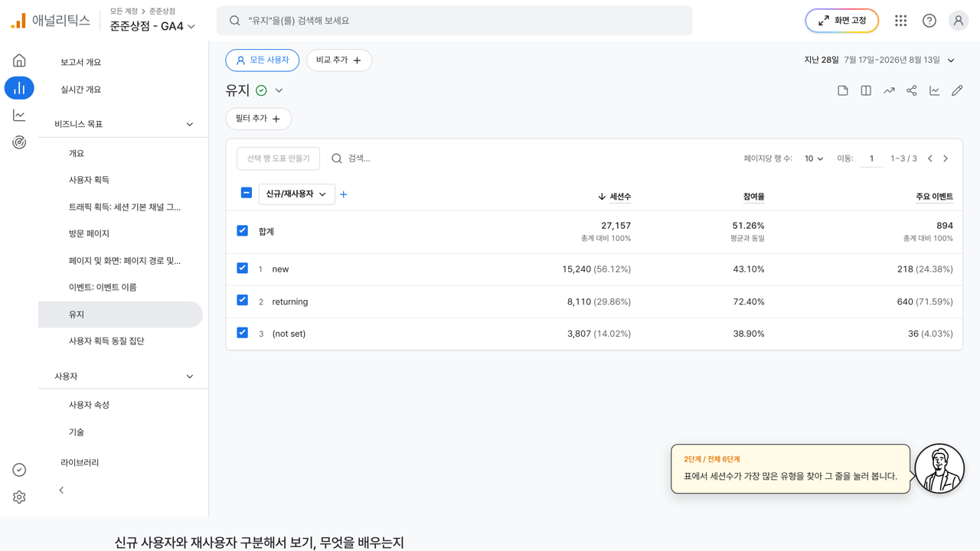Focus the top search bar
Image resolution: width=980 pixels, height=551 pixels.
(x=455, y=21)
